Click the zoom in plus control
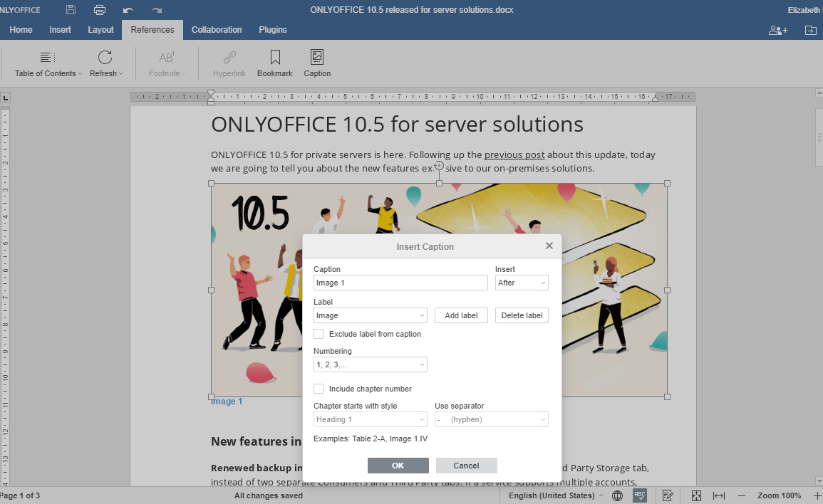The width and height of the screenshot is (823, 504). [x=817, y=495]
